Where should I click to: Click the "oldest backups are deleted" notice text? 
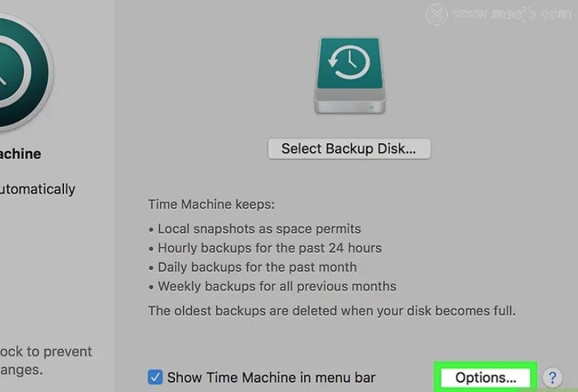[x=332, y=311]
